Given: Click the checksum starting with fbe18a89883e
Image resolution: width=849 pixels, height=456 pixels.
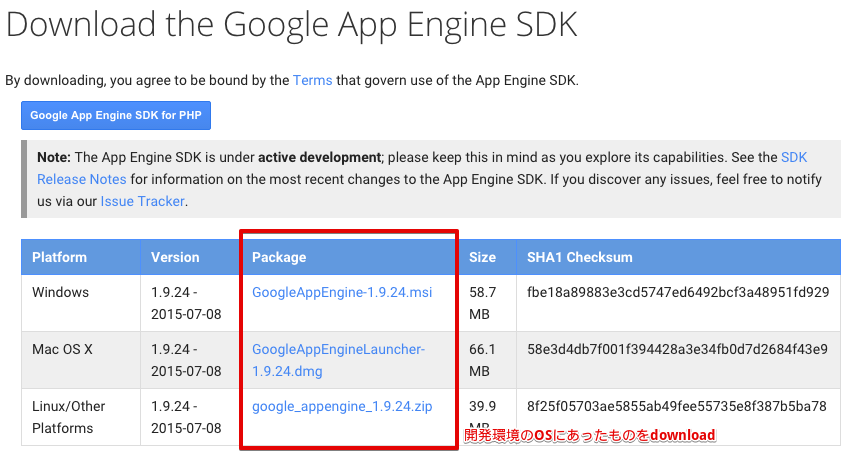Looking at the screenshot, I should (678, 292).
